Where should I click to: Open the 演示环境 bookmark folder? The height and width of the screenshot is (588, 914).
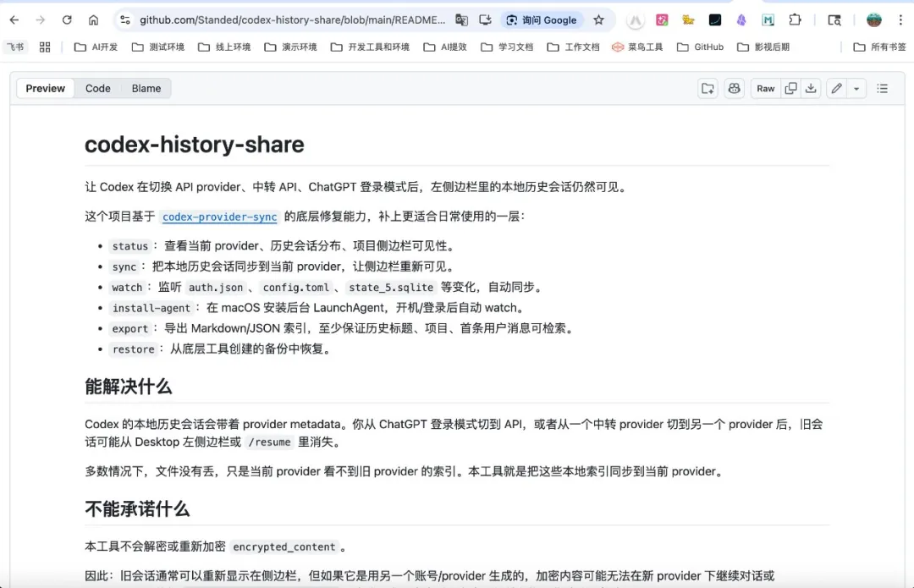(x=290, y=47)
